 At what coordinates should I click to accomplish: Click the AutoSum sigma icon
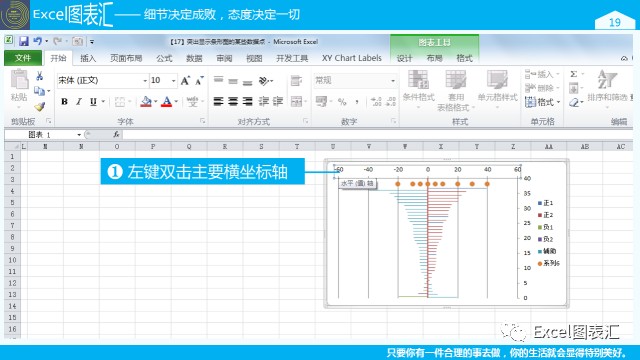pyautogui.click(x=573, y=74)
